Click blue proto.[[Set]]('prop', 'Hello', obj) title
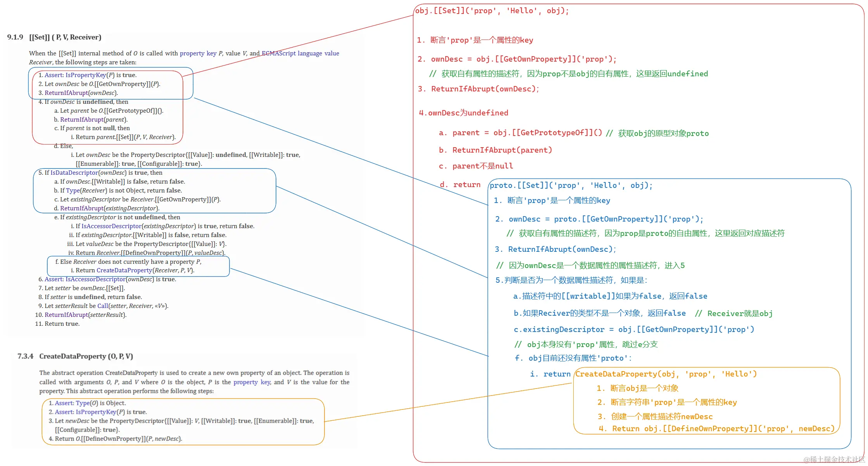868x466 pixels. click(571, 186)
